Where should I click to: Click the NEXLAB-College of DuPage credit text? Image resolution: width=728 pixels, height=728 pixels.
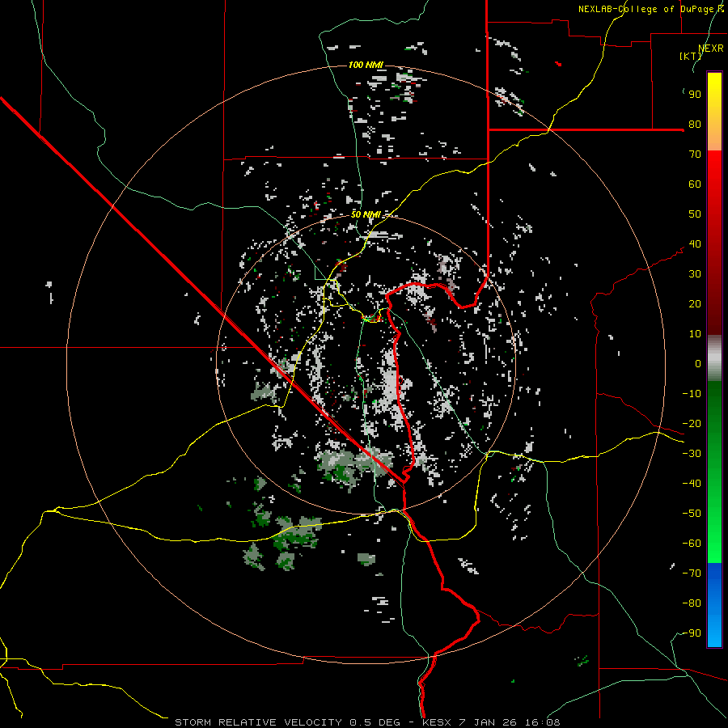point(651,9)
